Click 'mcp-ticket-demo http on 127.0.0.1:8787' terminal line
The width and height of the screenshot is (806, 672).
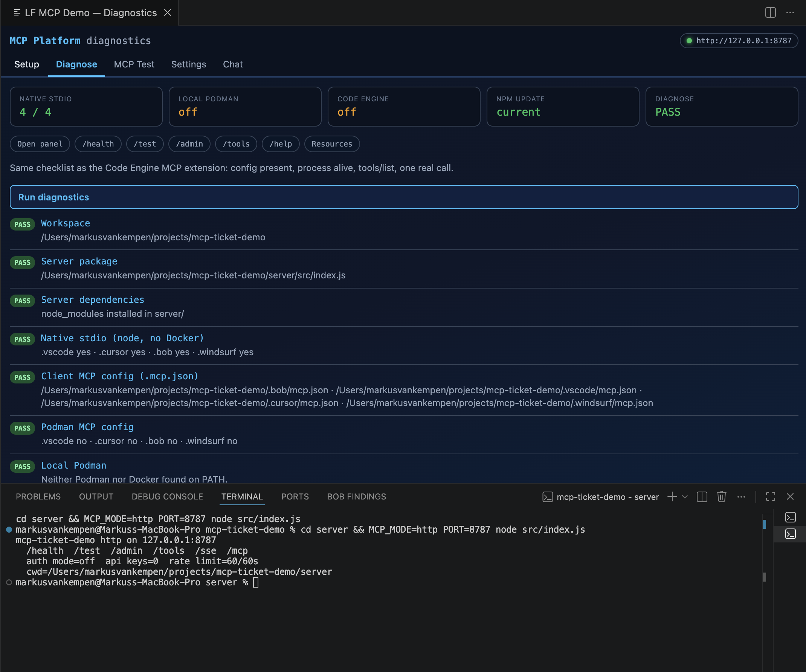[116, 541]
